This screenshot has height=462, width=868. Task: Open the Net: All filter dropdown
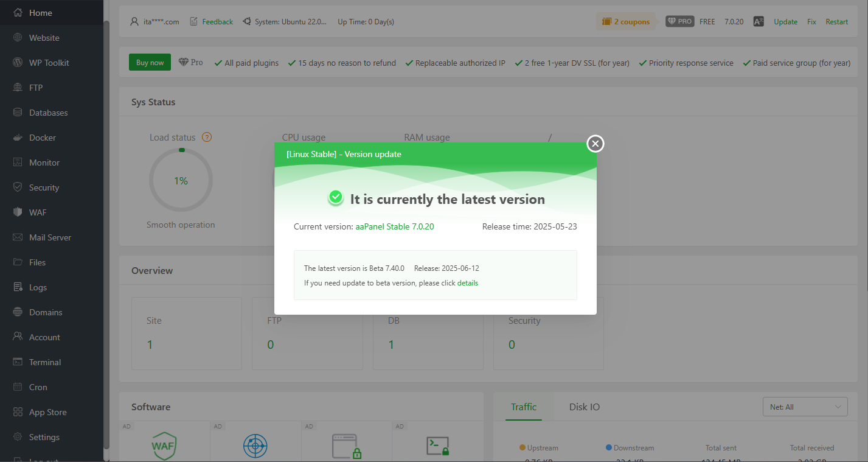pyautogui.click(x=805, y=407)
